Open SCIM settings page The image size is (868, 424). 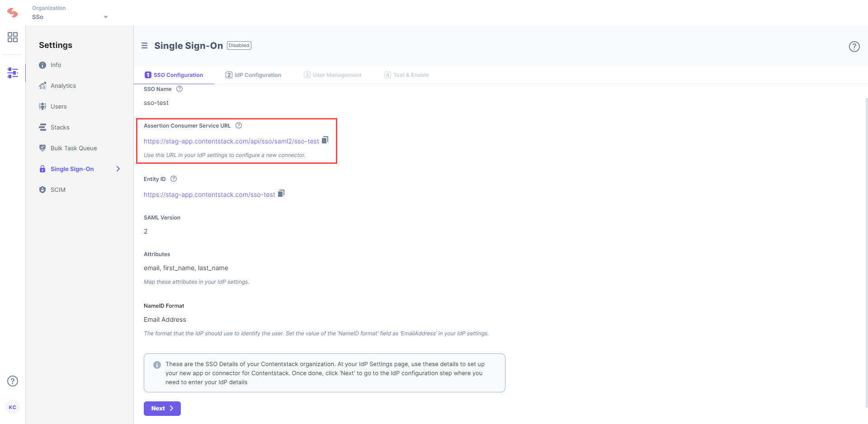(x=58, y=190)
